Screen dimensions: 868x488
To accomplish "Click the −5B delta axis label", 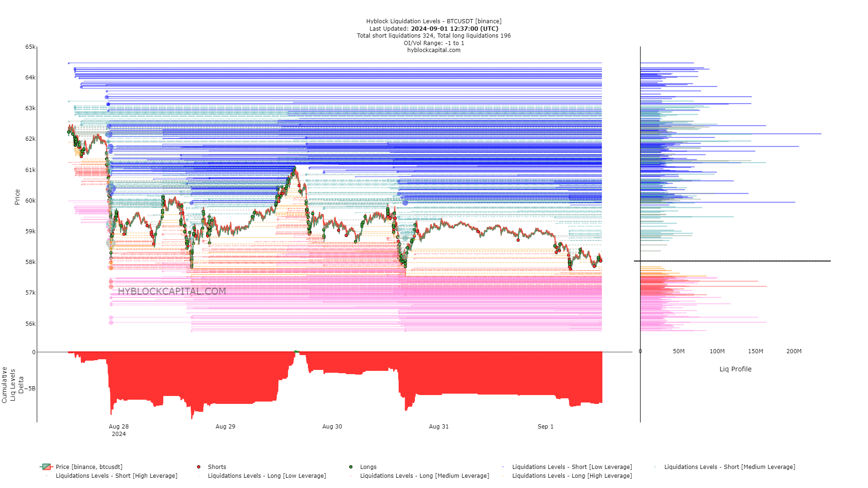I will 30,389.
